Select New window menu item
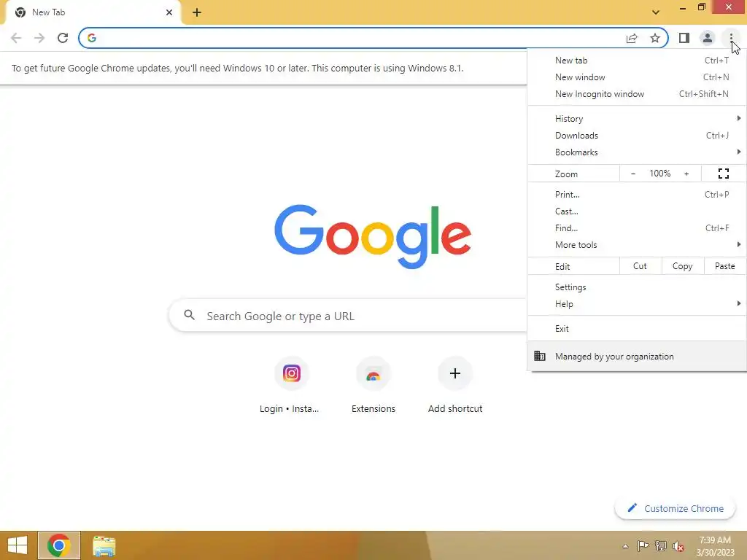This screenshot has width=747, height=560. point(637,77)
